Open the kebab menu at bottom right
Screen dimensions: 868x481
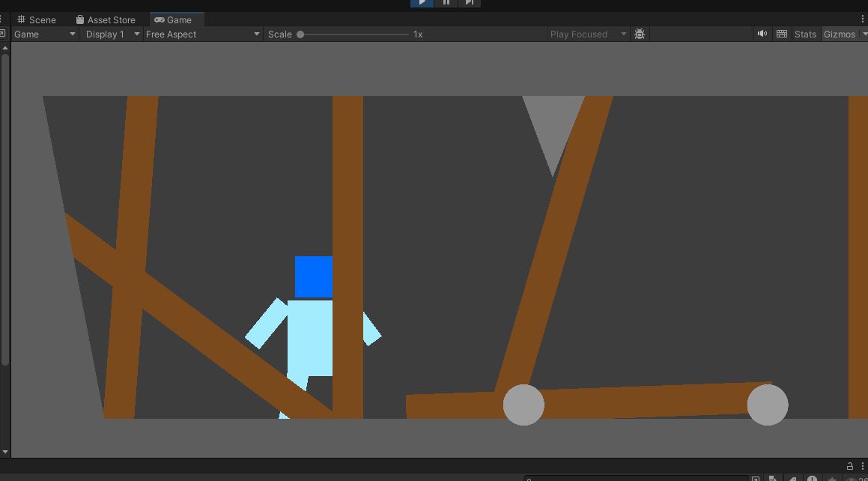pyautogui.click(x=864, y=466)
